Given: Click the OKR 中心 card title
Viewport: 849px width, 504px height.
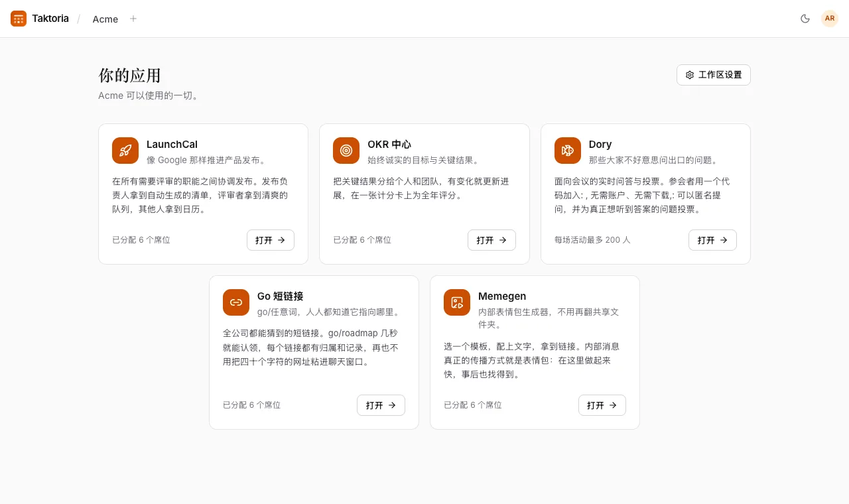Looking at the screenshot, I should (x=389, y=145).
